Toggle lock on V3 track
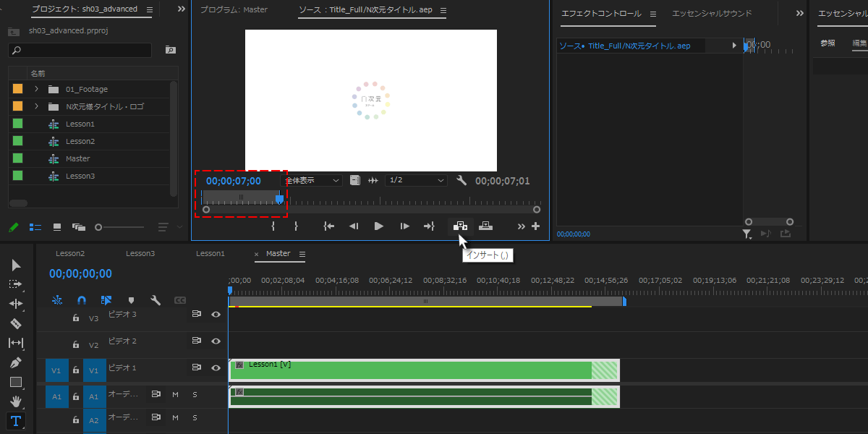This screenshot has width=868, height=434. 75,318
